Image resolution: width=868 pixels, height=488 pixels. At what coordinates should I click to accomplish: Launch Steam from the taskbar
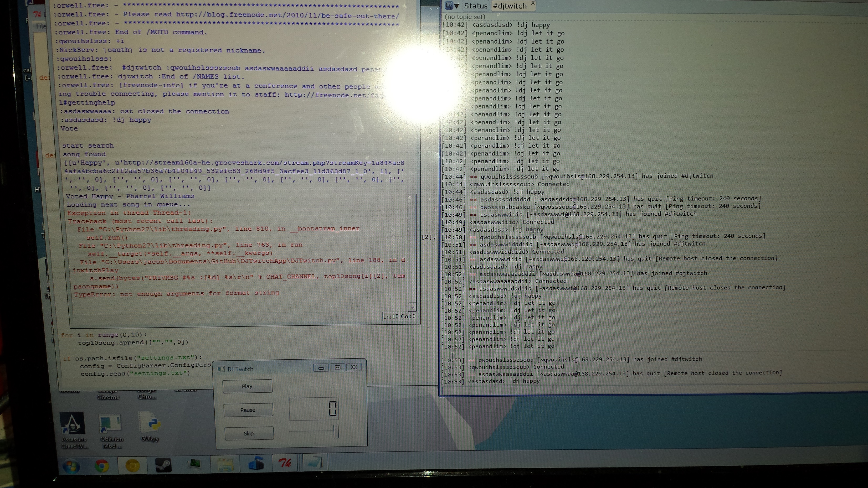[163, 465]
